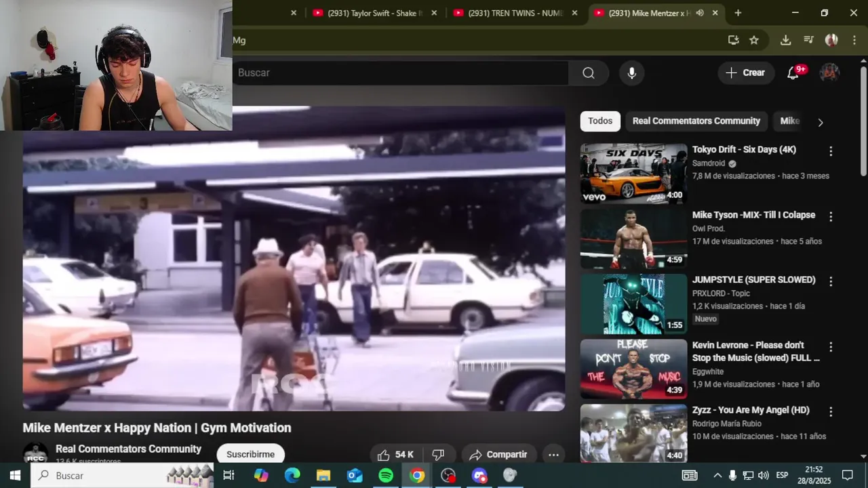The image size is (868, 488).
Task: Click the YouTube search magnifier button
Action: pyautogui.click(x=588, y=73)
